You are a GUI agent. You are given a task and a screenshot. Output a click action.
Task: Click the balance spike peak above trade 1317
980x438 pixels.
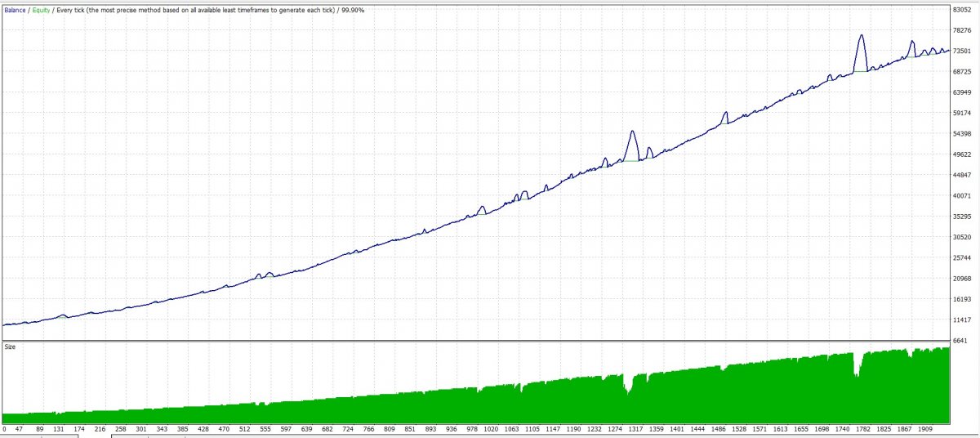click(x=632, y=132)
